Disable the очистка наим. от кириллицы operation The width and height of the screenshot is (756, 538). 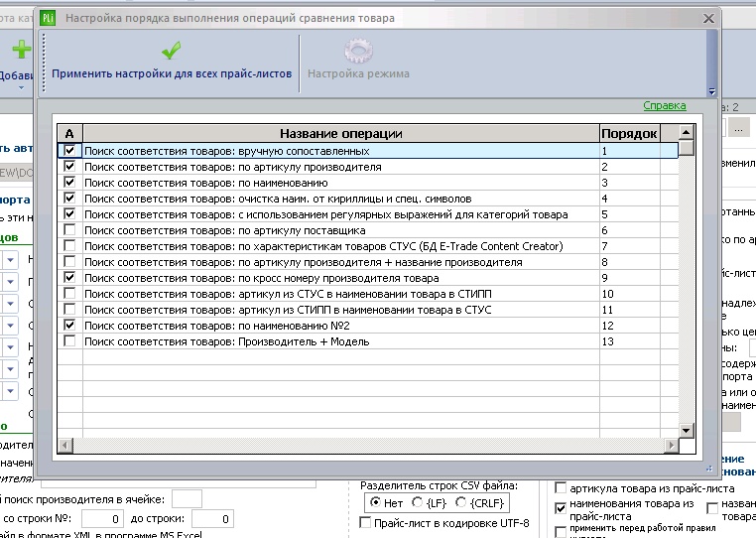click(69, 199)
